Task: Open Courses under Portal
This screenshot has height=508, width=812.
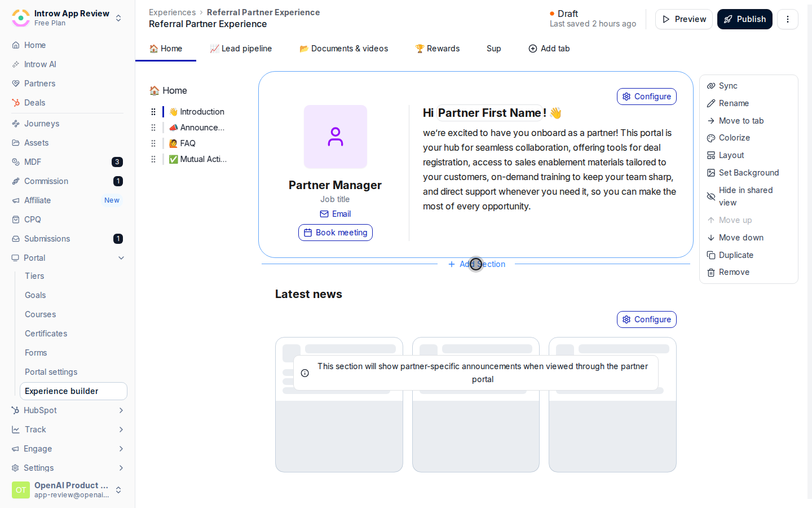Action: coord(40,314)
